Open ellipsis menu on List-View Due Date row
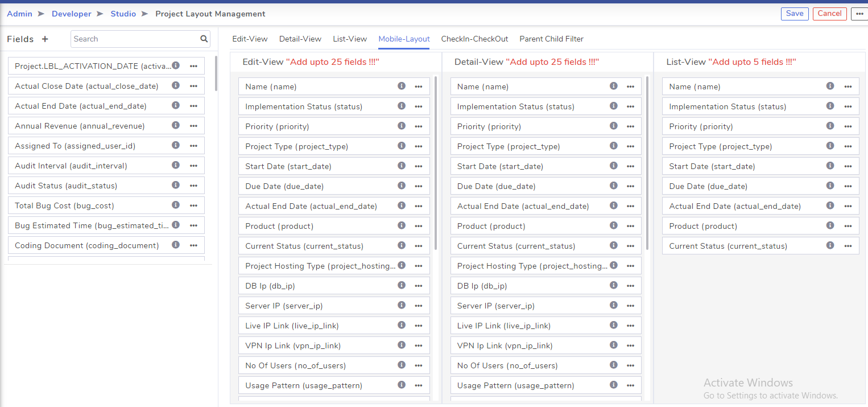Image resolution: width=868 pixels, height=407 pixels. pos(848,187)
